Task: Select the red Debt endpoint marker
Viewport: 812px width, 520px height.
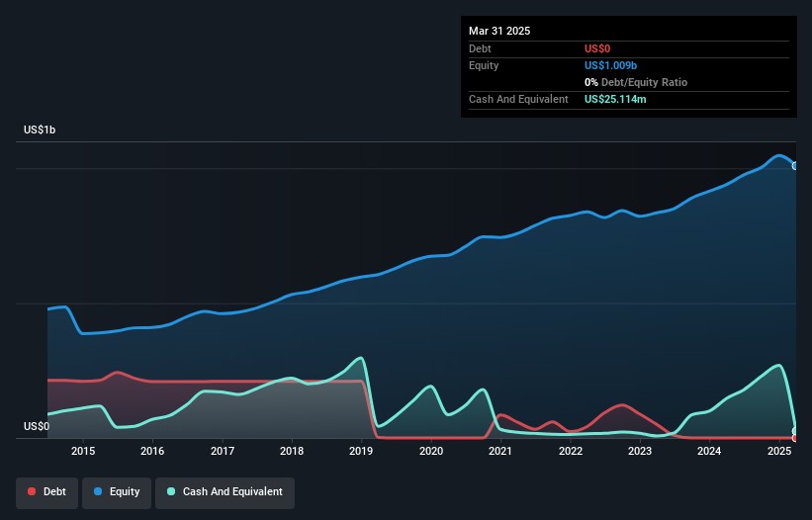Action: coord(795,438)
